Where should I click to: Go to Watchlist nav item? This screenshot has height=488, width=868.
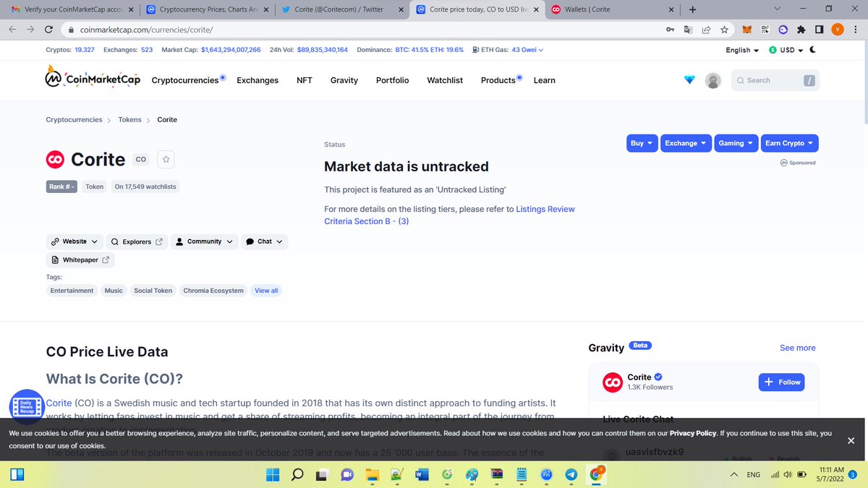[x=445, y=80]
